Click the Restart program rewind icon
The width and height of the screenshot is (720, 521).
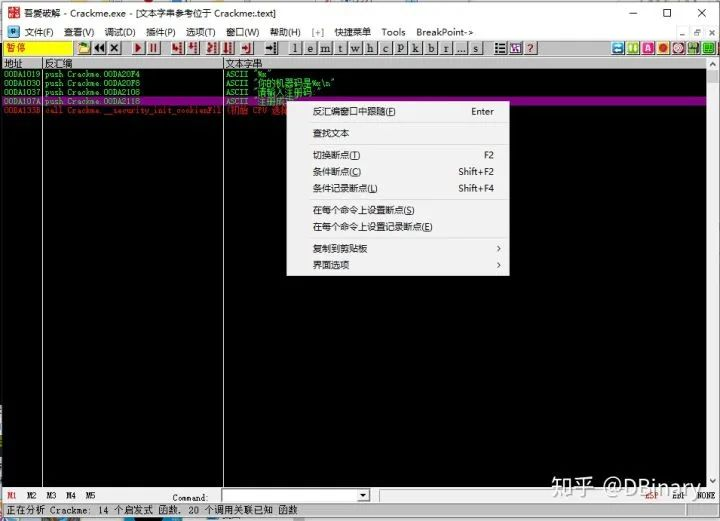[100, 48]
